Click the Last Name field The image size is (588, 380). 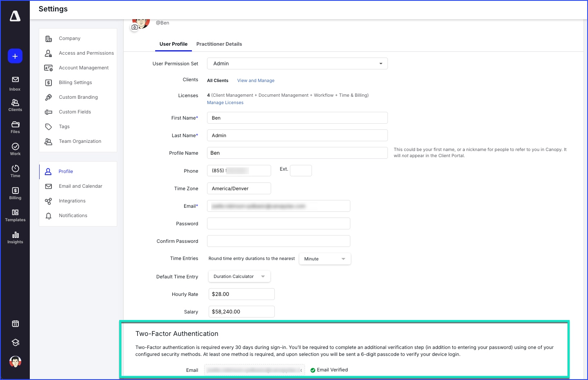297,136
